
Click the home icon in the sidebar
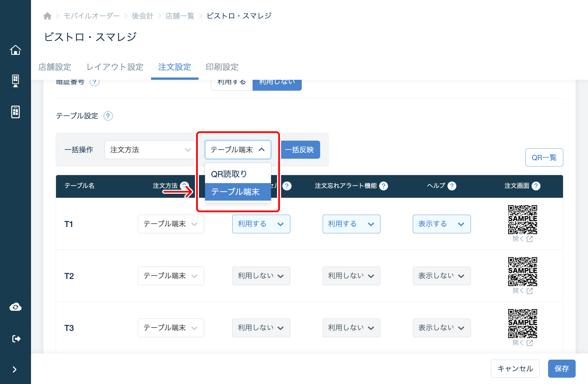16,50
